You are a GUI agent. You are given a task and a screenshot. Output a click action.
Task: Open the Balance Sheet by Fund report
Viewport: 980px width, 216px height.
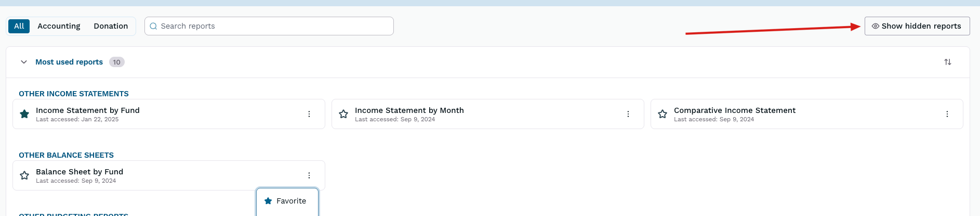(80, 172)
